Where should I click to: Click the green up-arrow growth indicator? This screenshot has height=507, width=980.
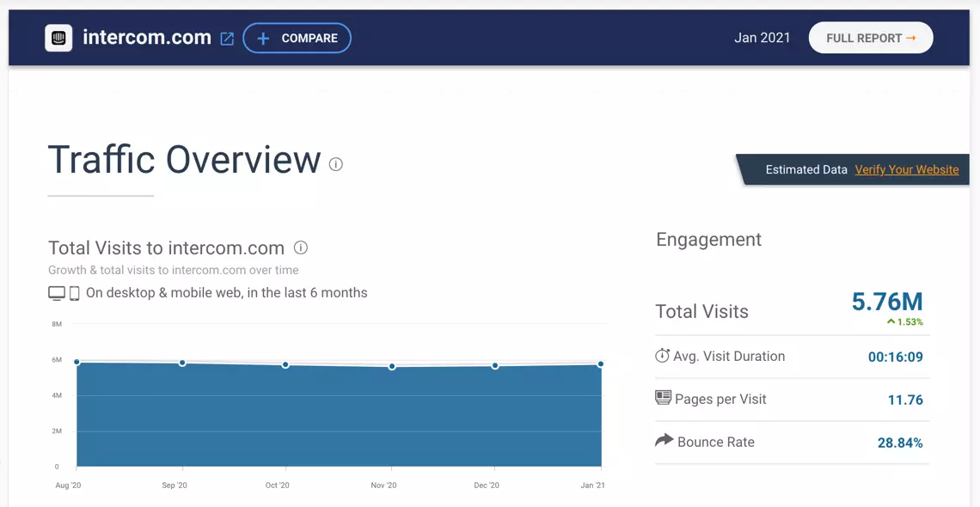(x=891, y=321)
